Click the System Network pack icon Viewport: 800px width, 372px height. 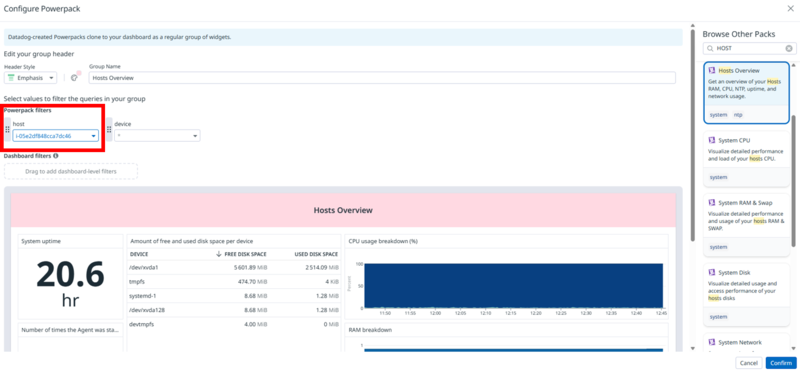tap(712, 342)
